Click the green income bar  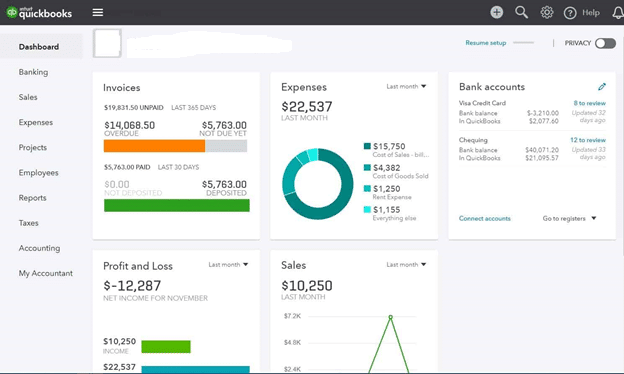(166, 347)
